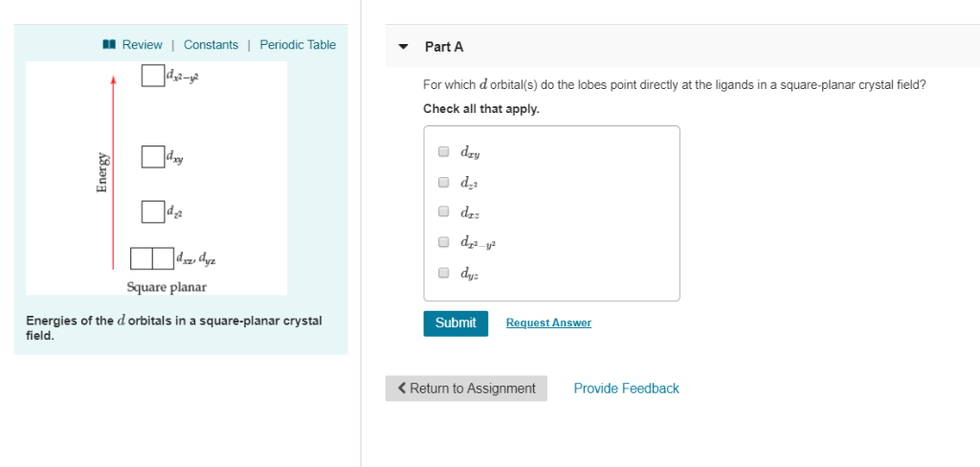Collapse the Part A section arrow
Image resolution: width=980 pixels, height=467 pixels.
403,47
